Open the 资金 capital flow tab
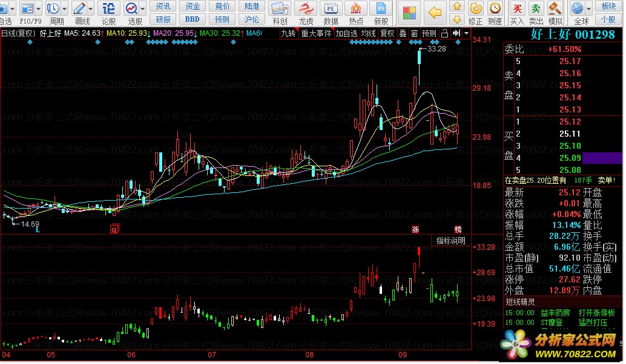Viewport: 626px width, 364px height. point(193,6)
